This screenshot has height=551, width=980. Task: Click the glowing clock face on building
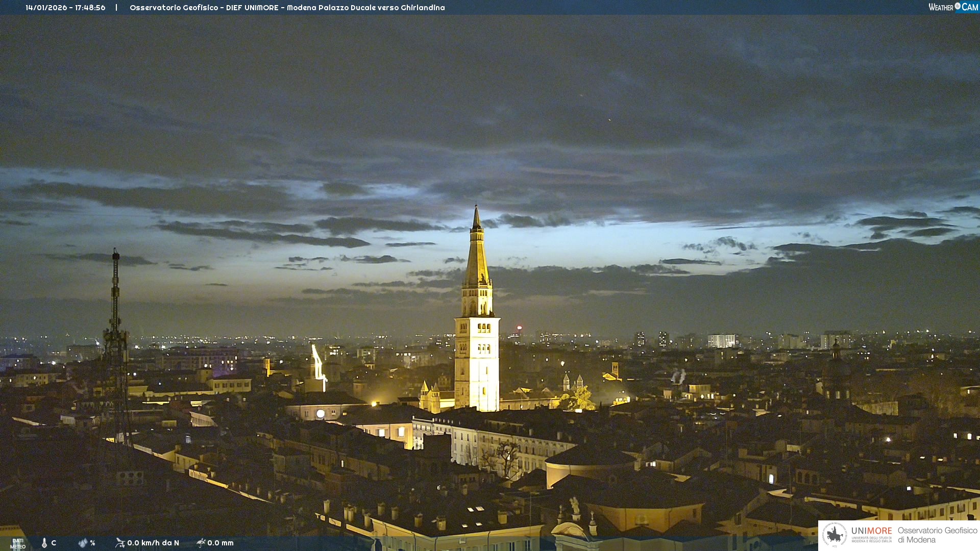(x=320, y=414)
